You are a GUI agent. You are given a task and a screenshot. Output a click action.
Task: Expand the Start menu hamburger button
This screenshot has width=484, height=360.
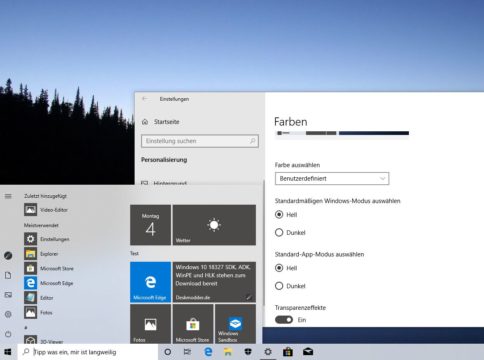[x=8, y=196]
